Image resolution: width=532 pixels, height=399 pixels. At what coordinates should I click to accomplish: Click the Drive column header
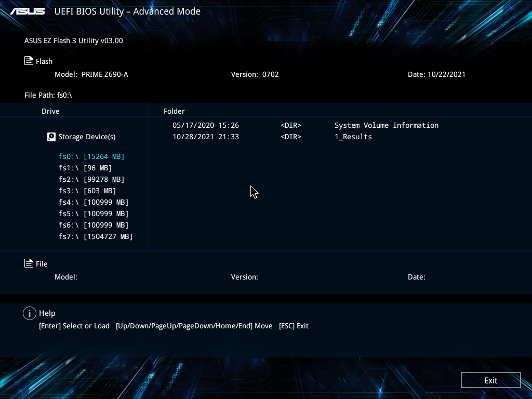point(50,111)
